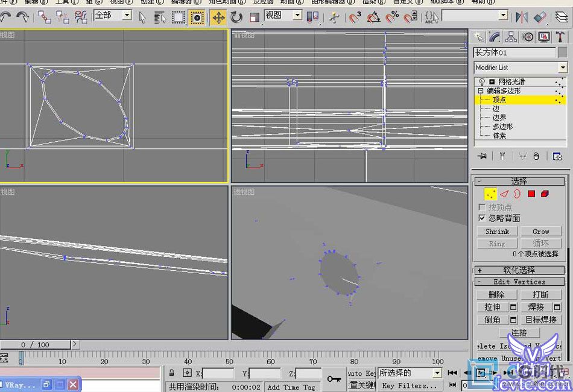Click the 删除 vertex button
The height and width of the screenshot is (392, 573).
pyautogui.click(x=496, y=294)
